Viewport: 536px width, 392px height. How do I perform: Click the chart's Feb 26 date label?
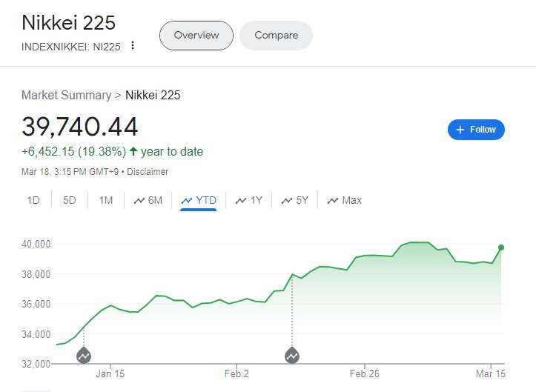point(364,373)
